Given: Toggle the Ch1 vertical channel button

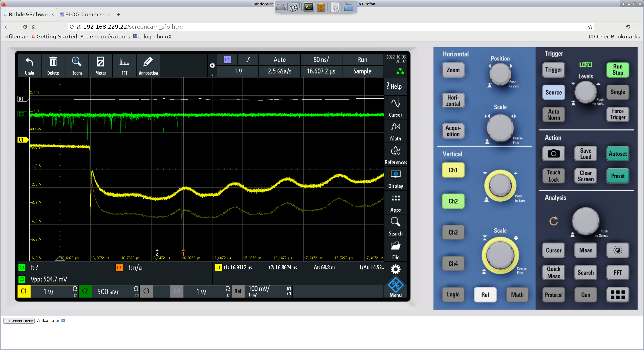Looking at the screenshot, I should (x=453, y=170).
